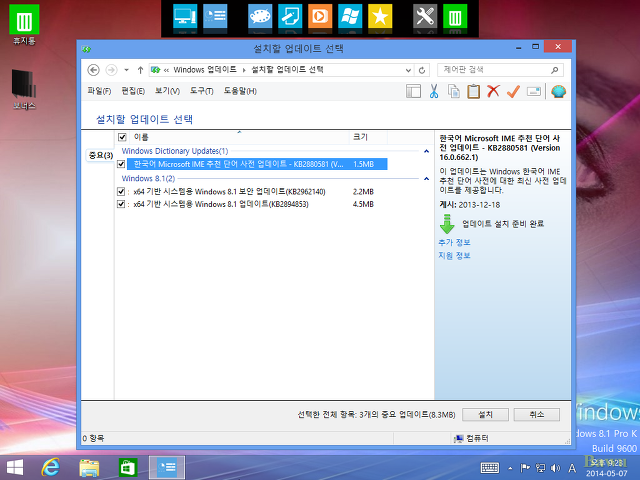Select the KB2962140 security update row
The image size is (640, 480).
(x=257, y=191)
